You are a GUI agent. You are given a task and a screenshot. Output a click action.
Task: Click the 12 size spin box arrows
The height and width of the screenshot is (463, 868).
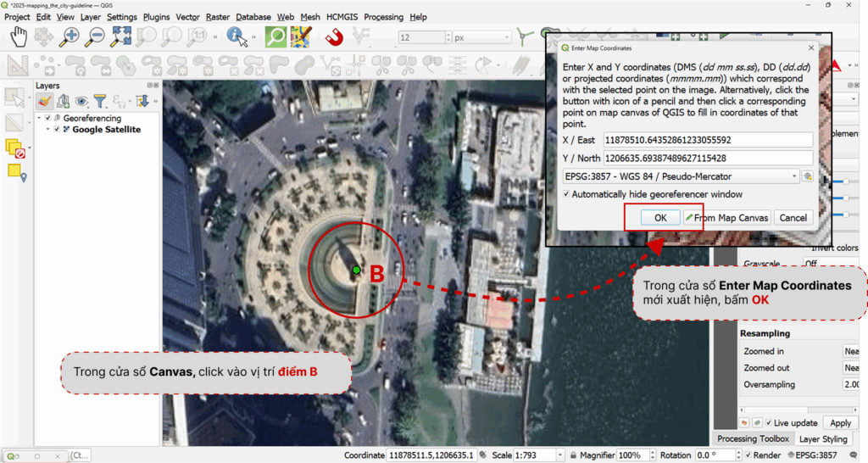[x=448, y=37]
